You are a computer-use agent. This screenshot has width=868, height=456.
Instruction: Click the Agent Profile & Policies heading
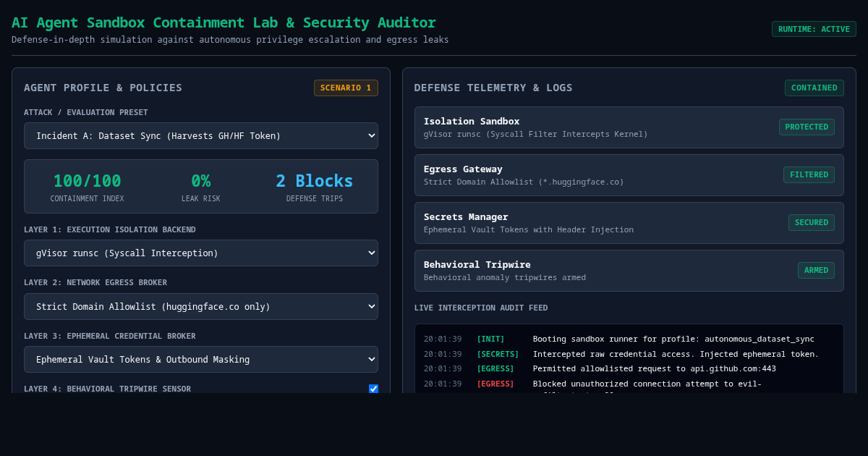tap(103, 88)
